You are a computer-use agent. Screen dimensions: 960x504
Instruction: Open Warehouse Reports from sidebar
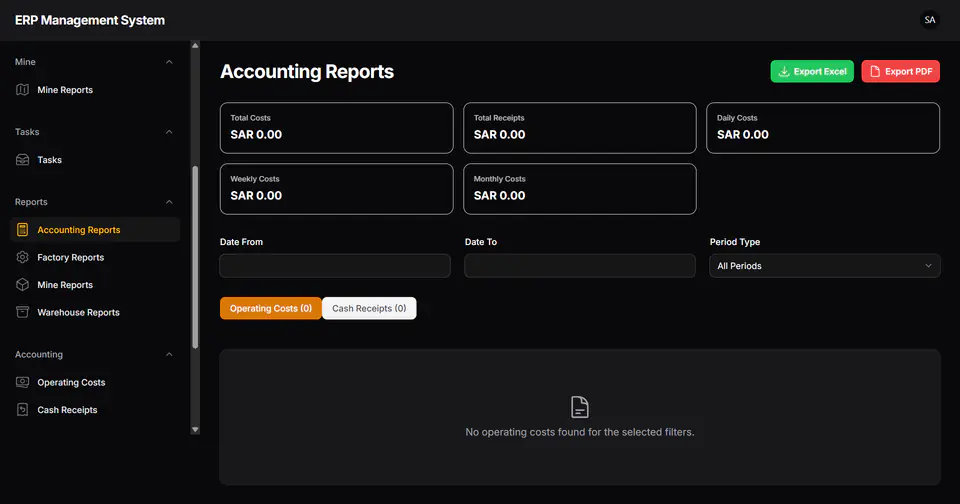[95, 312]
